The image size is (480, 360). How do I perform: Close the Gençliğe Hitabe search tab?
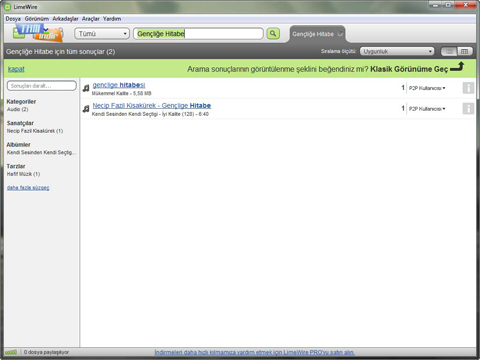coord(340,34)
